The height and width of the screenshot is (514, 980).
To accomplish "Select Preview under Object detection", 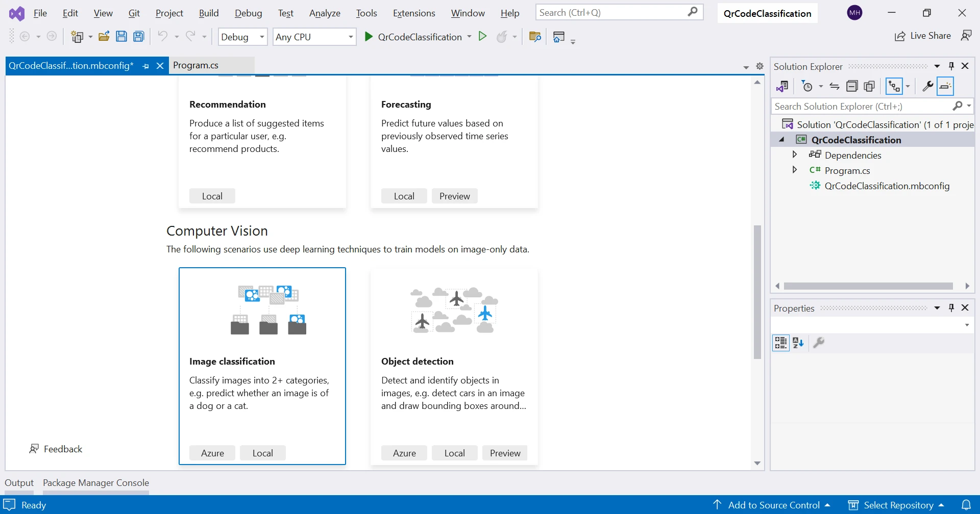I will tap(505, 453).
